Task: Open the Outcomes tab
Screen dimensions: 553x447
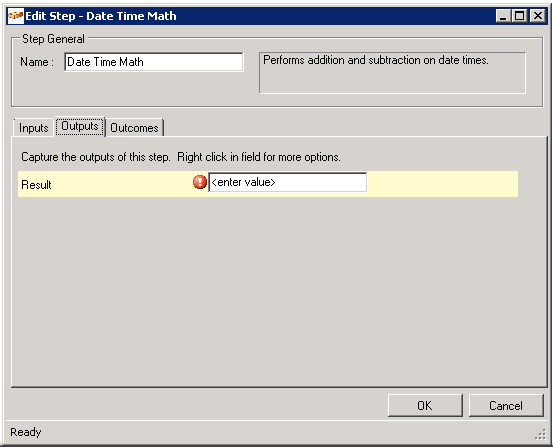Action: 134,128
